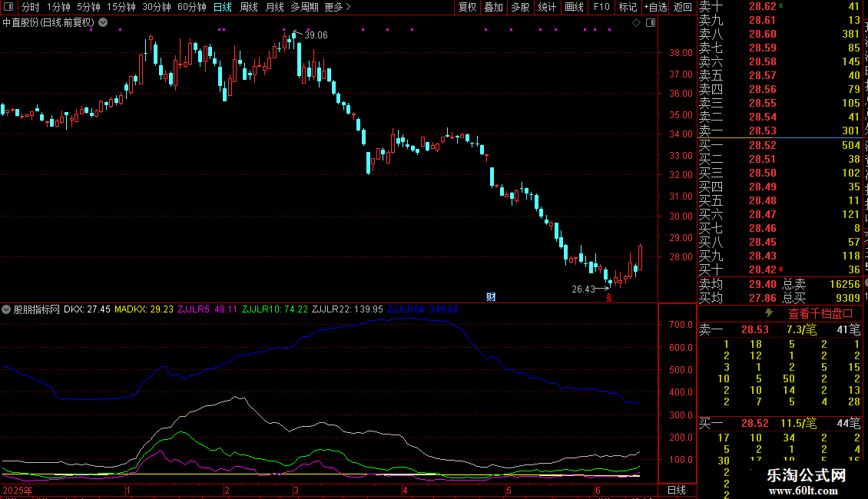Click the DKX indicator value label

click(x=87, y=309)
